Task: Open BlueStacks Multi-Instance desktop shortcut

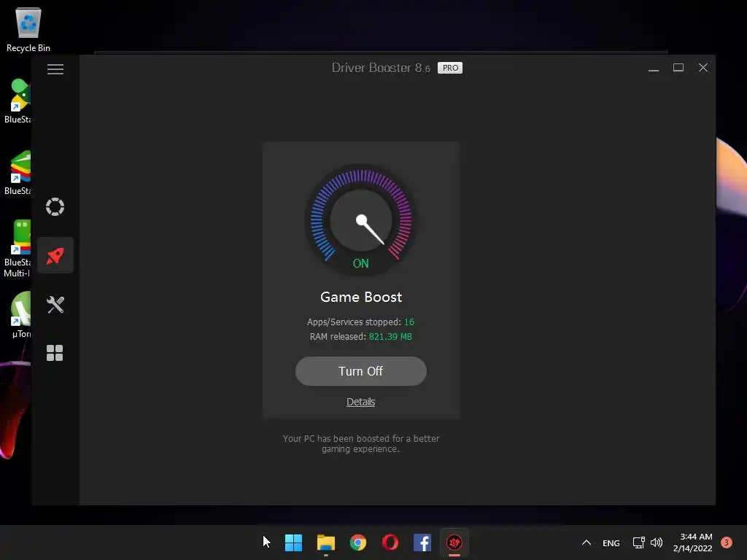Action: click(x=18, y=249)
